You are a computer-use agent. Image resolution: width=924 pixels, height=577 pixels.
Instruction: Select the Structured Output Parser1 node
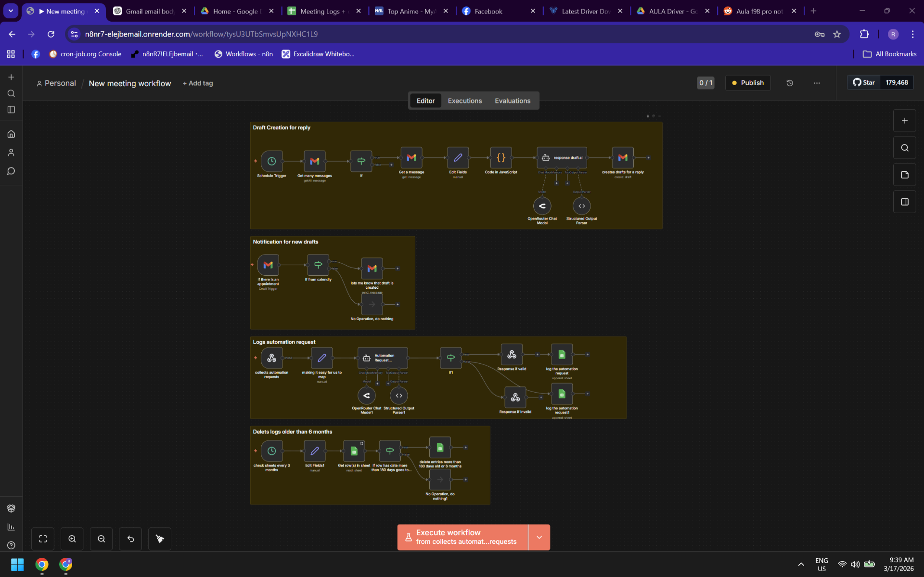click(398, 396)
